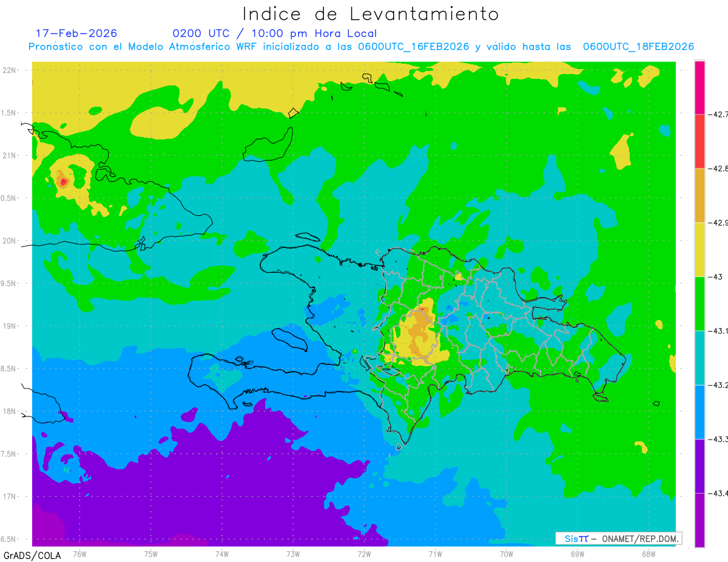Image resolution: width=728 pixels, height=562 pixels.
Task: Click the legend value '-43.4'
Action: (719, 493)
